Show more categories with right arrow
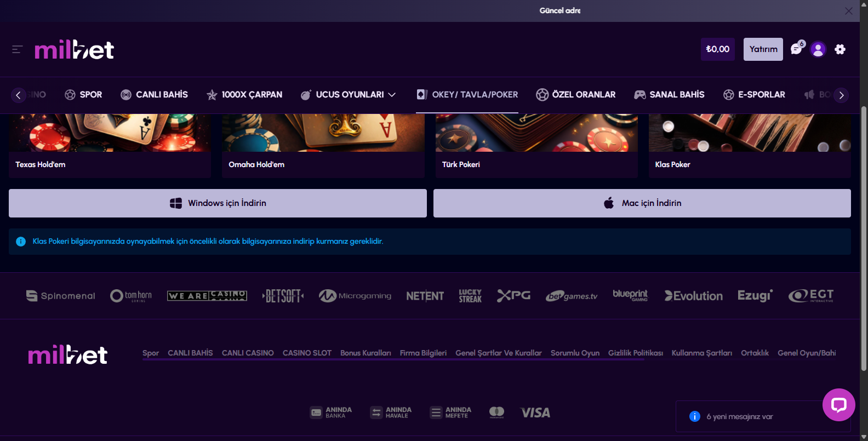Image resolution: width=868 pixels, height=441 pixels. click(x=841, y=95)
